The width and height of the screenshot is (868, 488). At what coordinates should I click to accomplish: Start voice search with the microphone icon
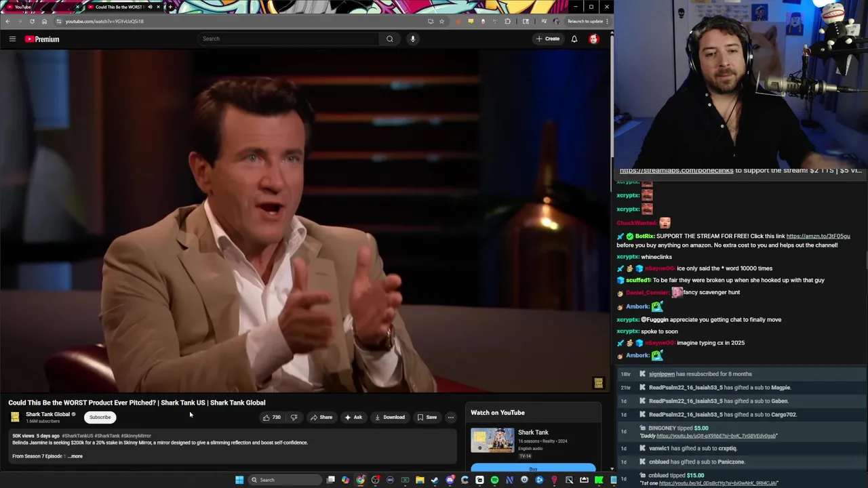pyautogui.click(x=412, y=39)
